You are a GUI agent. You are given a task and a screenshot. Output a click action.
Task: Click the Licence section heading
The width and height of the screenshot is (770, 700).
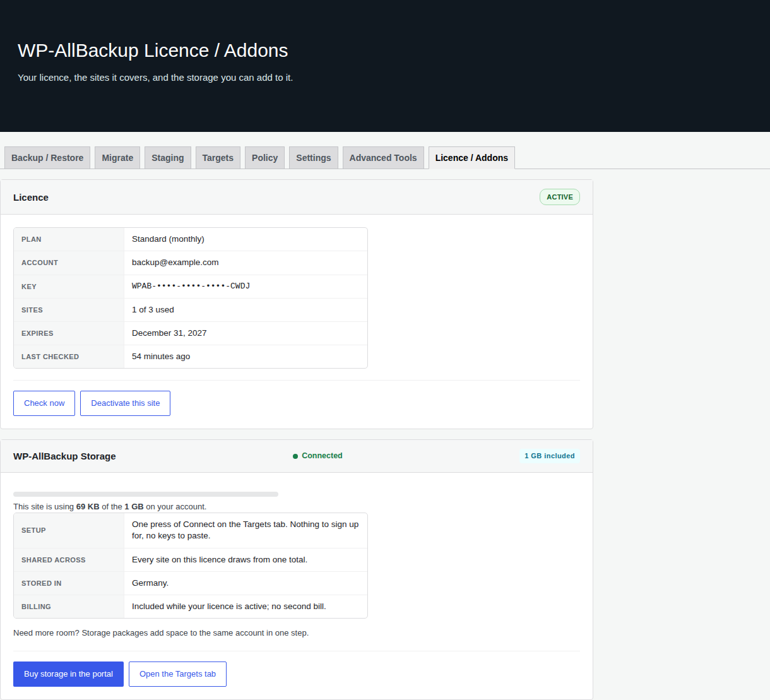pos(31,198)
